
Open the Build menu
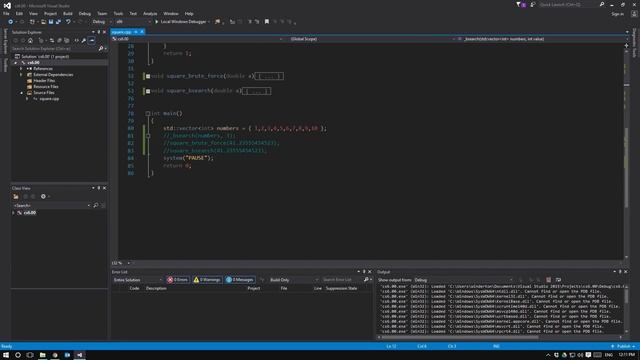(x=68, y=13)
